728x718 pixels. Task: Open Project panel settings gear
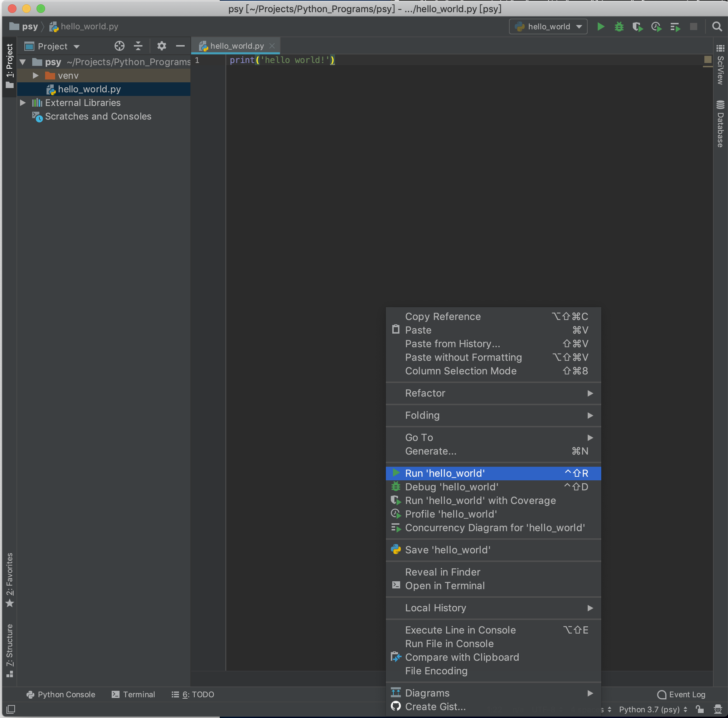[162, 46]
